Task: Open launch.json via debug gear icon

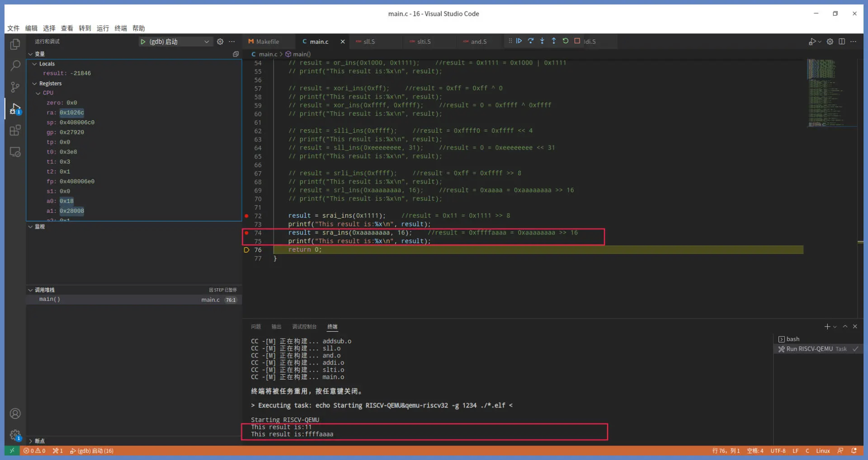Action: [x=220, y=42]
